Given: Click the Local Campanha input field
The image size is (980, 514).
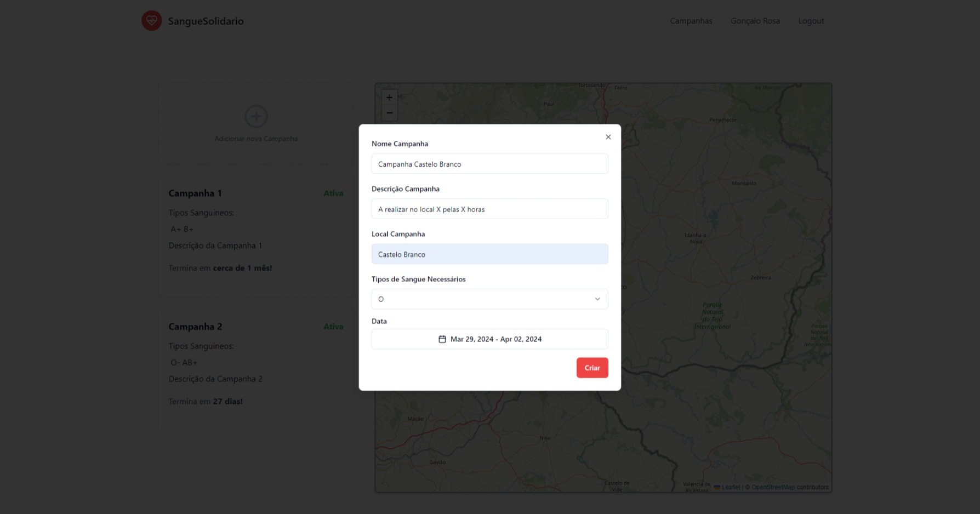Looking at the screenshot, I should [490, 254].
